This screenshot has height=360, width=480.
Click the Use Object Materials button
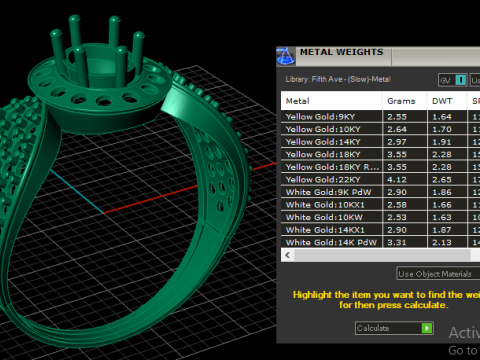pos(438,274)
